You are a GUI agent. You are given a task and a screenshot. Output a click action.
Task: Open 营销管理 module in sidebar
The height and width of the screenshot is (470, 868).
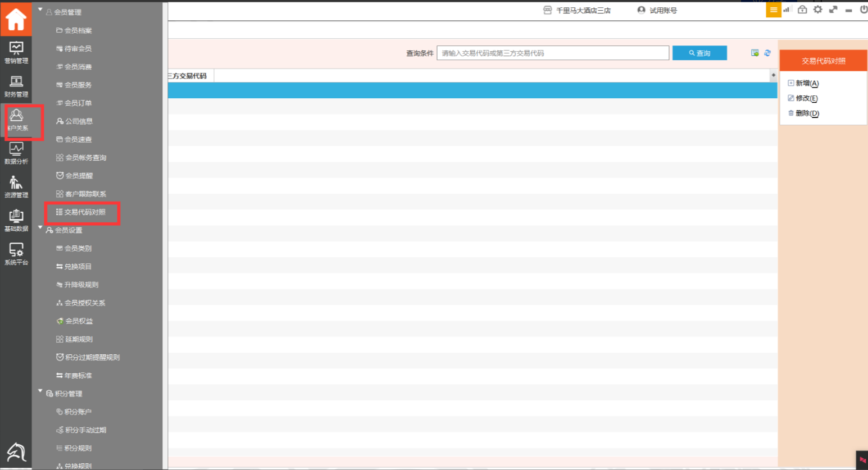pos(16,53)
